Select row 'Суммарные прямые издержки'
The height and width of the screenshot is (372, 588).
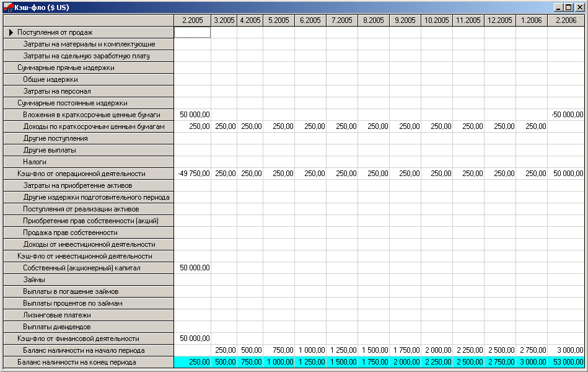[x=89, y=68]
